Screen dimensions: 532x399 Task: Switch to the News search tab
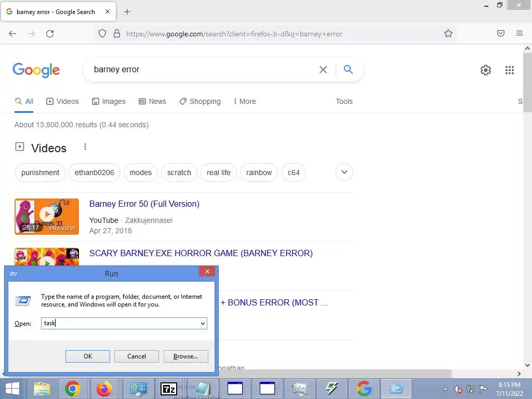click(x=153, y=101)
